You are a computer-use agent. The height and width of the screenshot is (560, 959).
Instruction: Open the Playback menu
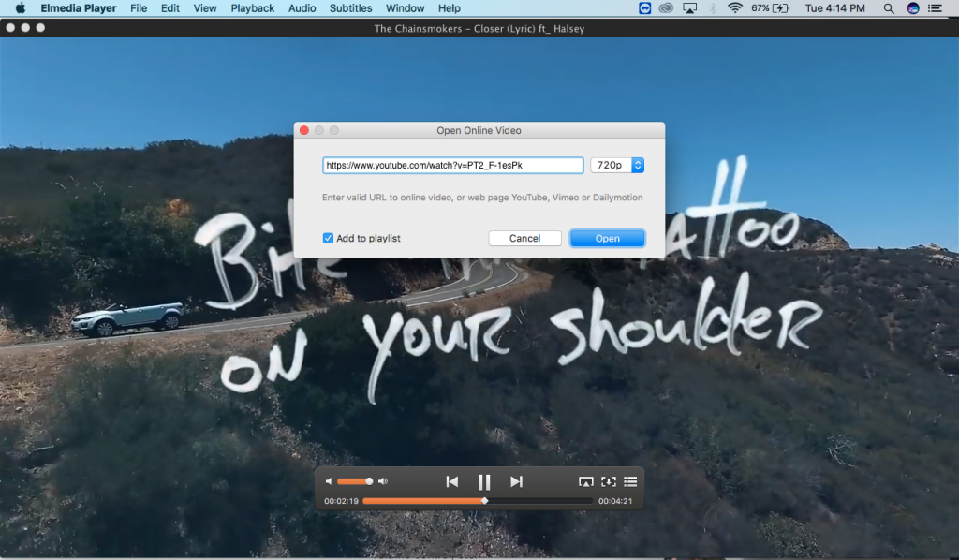click(x=252, y=8)
